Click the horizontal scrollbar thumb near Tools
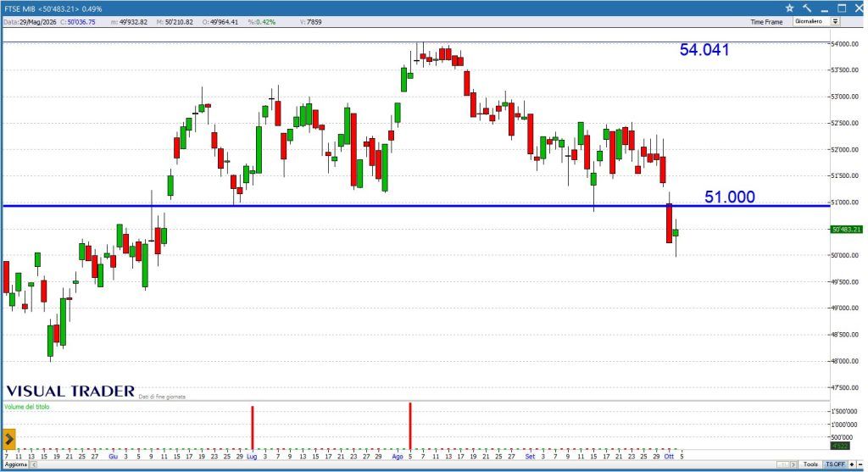868x472 pixels. click(x=782, y=464)
